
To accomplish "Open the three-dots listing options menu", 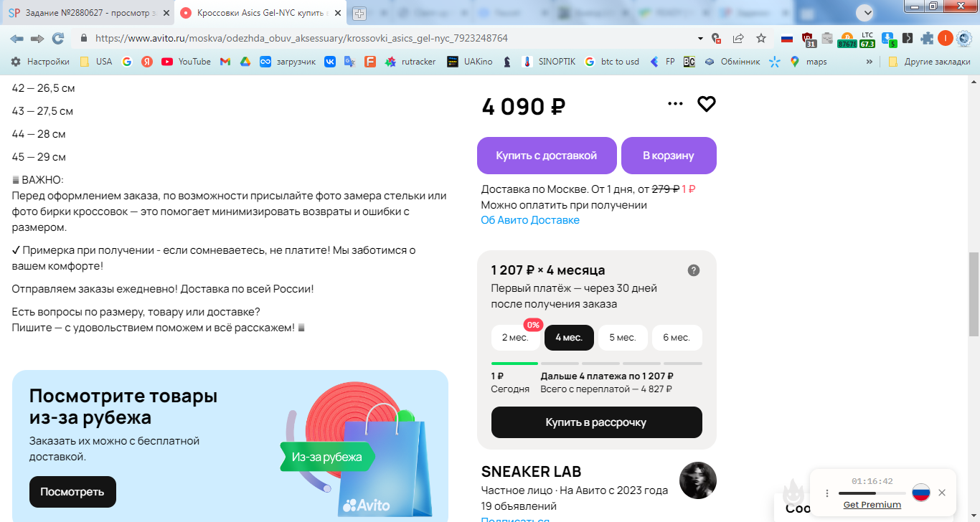I will tap(675, 104).
